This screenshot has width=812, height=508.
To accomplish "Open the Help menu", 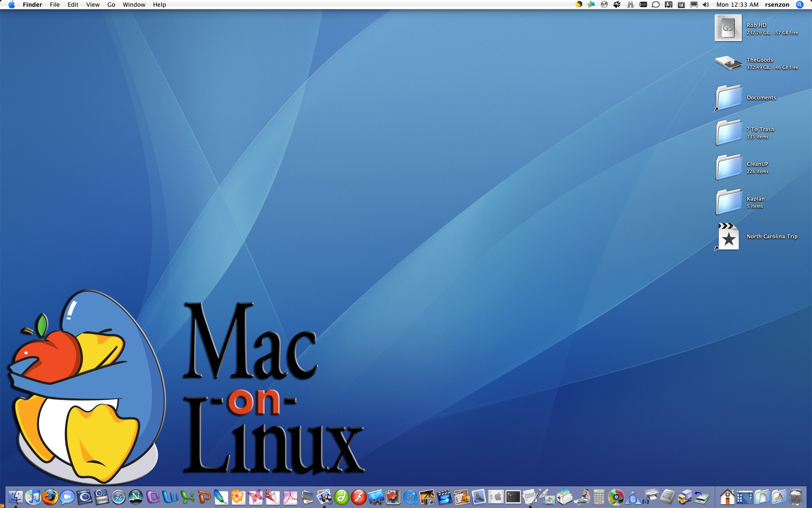I will [159, 5].
